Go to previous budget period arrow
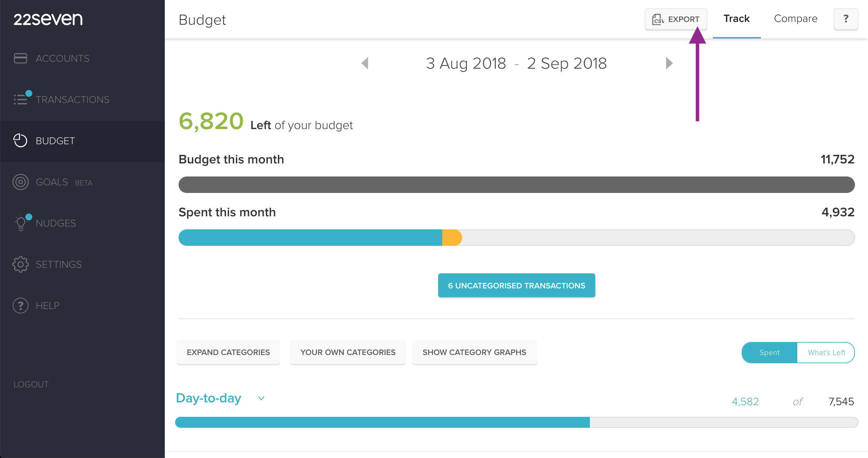Viewport: 868px width, 458px height. (365, 63)
